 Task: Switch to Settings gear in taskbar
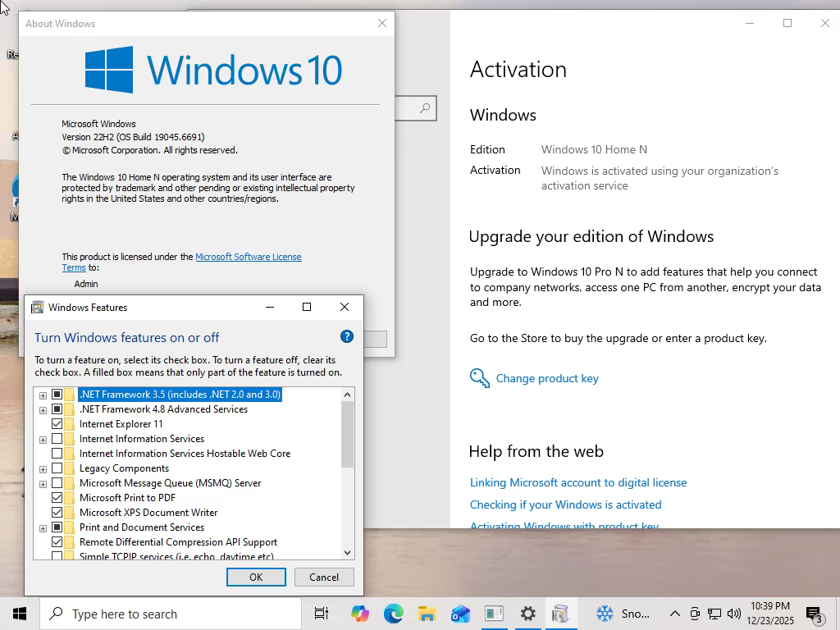coord(527,614)
